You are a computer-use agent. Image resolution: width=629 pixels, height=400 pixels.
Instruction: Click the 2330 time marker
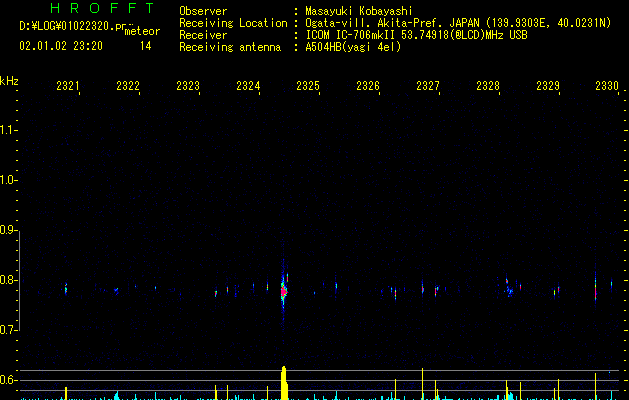tap(607, 86)
